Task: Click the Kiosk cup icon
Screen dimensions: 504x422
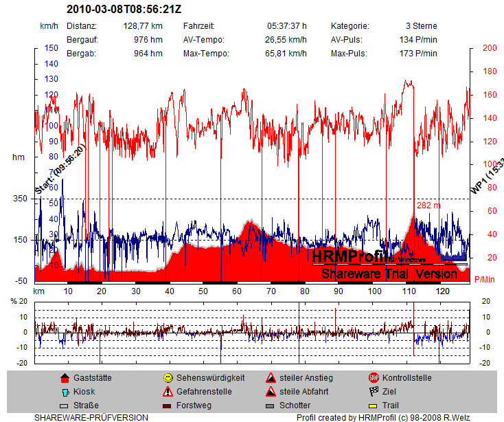Action: point(65,392)
